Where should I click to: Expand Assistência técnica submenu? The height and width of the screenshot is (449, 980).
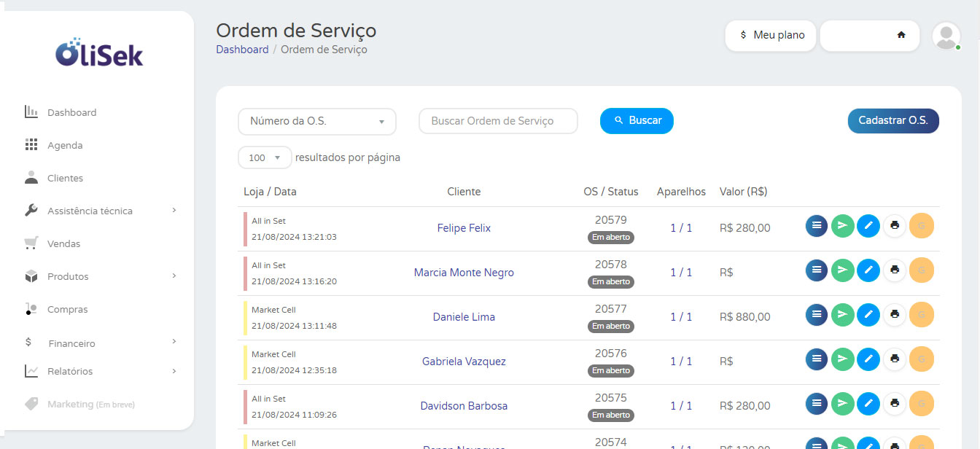(x=174, y=211)
